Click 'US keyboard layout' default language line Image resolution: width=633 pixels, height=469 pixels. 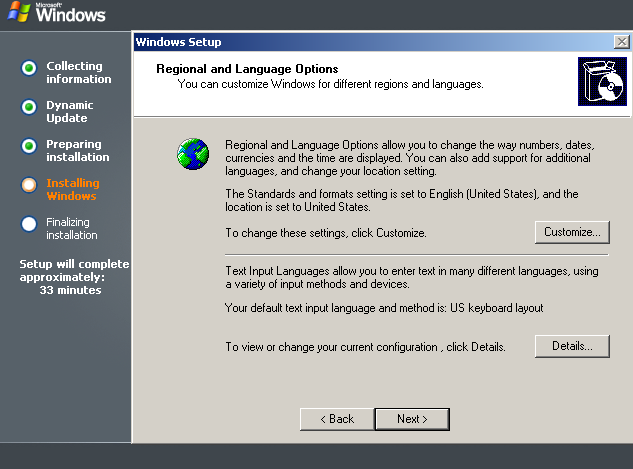pos(384,308)
